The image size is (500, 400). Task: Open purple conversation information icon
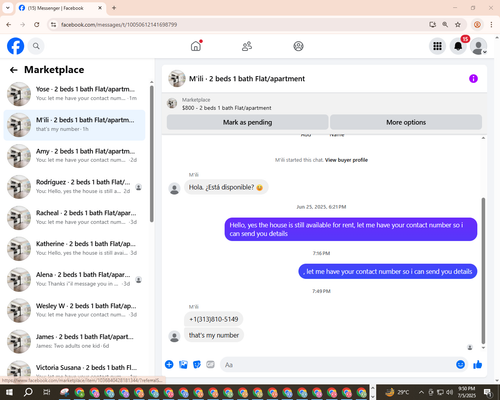[x=473, y=79]
